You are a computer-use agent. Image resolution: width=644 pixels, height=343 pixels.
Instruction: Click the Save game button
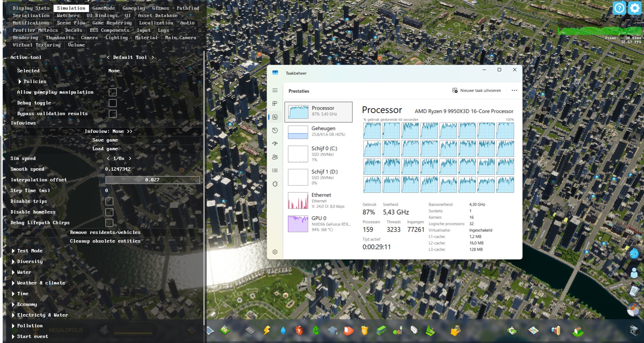point(105,140)
